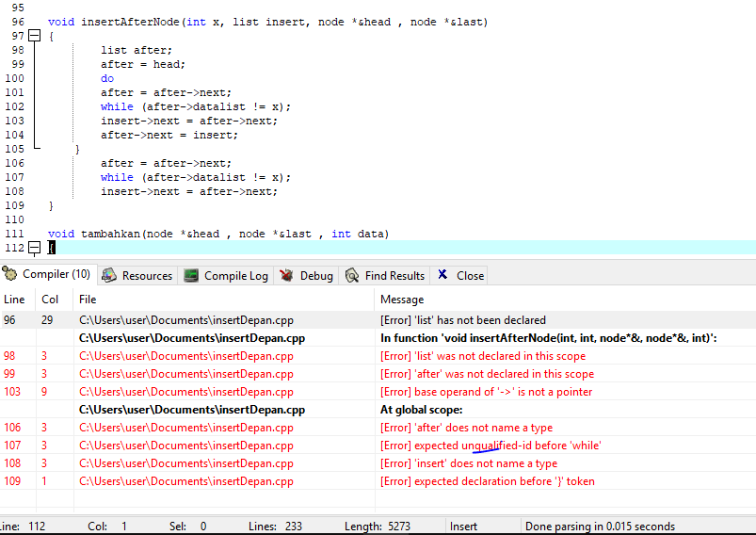Click the Col column header
Screen dimensions: 756x535
(55, 300)
